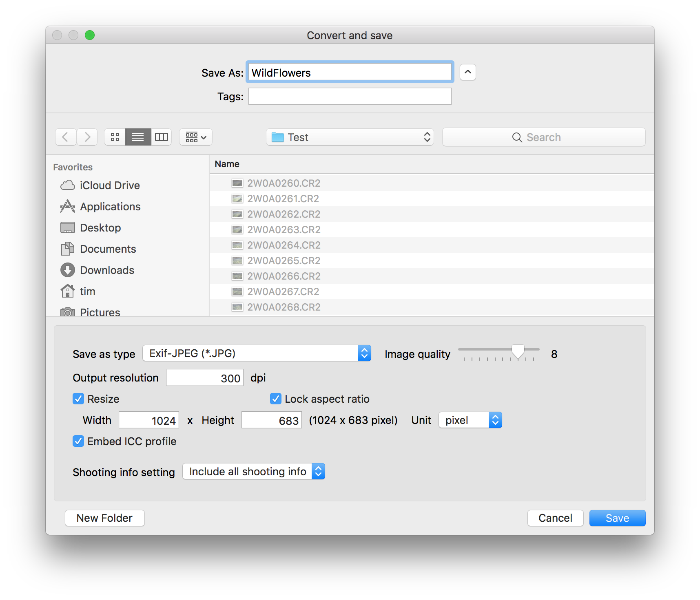Viewport: 700px width, 600px height.
Task: Open the tim home folder
Action: point(87,291)
